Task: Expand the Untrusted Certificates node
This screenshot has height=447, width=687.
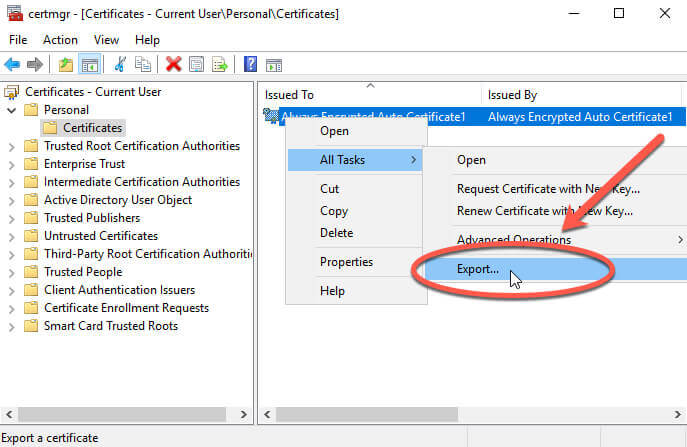Action: tap(12, 236)
